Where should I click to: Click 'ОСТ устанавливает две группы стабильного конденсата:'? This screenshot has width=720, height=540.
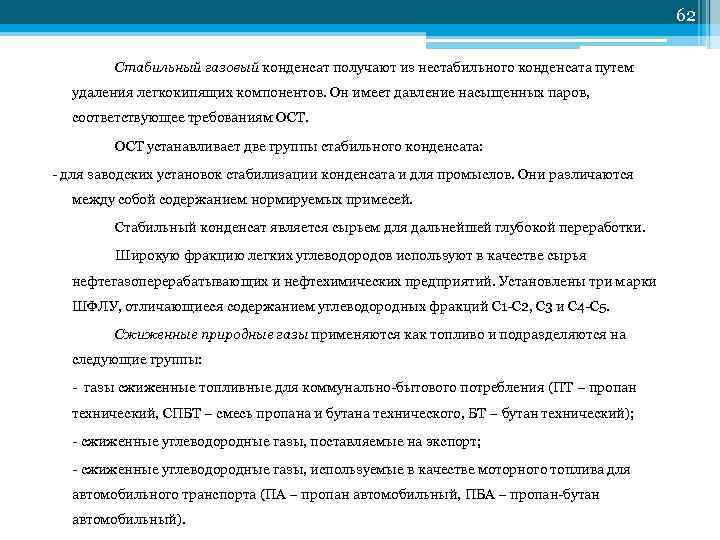click(x=298, y=147)
